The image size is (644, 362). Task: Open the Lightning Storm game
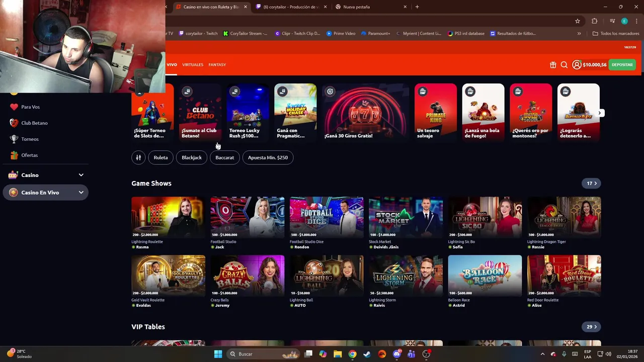point(406,276)
